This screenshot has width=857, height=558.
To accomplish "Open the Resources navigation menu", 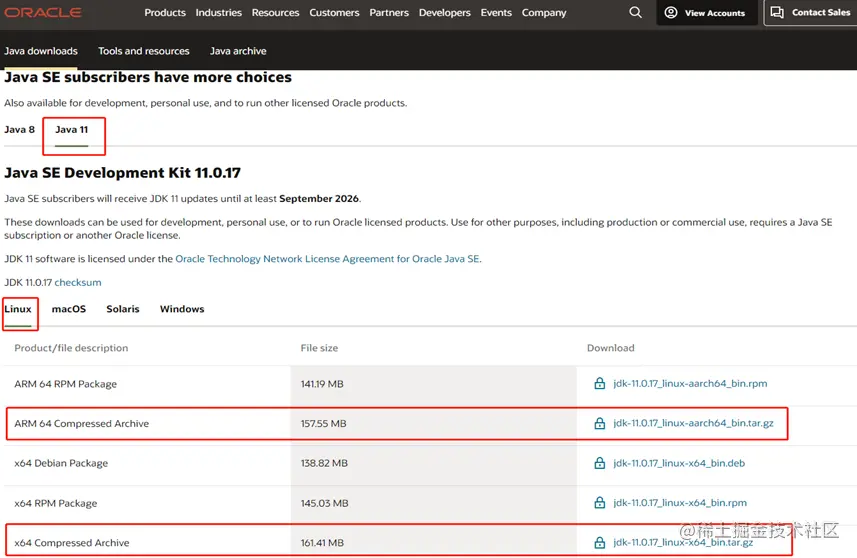I will [x=275, y=13].
